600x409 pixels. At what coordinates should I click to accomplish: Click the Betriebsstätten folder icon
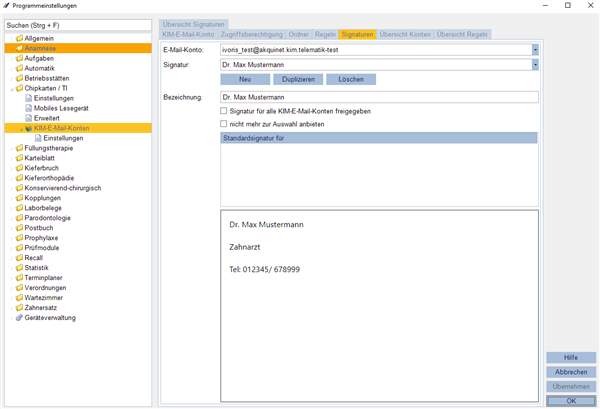pos(19,78)
